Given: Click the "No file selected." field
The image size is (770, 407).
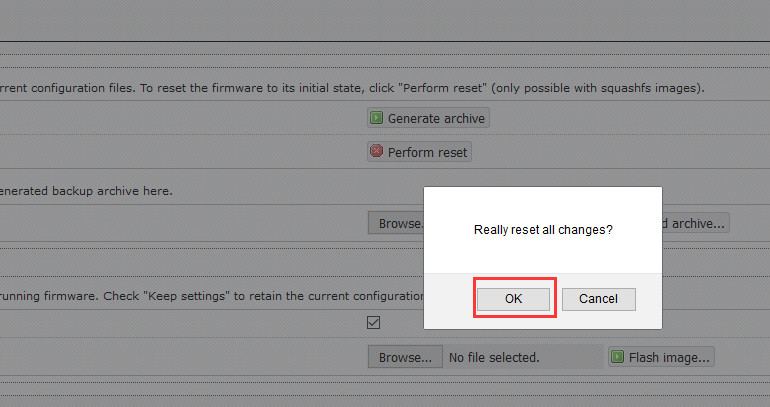Looking at the screenshot, I should tap(494, 357).
